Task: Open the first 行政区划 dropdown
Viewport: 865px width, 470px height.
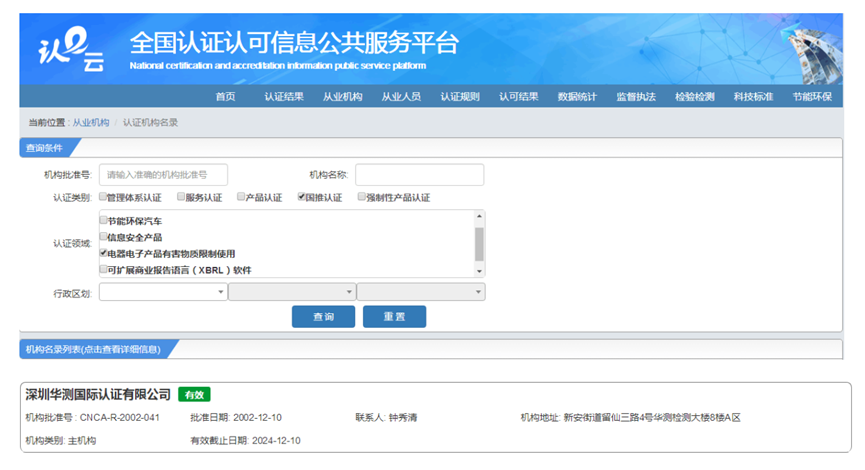Action: pos(162,292)
